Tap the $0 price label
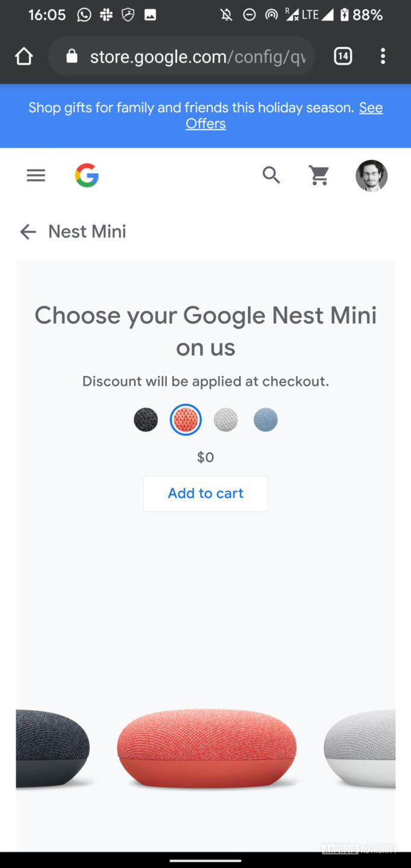The width and height of the screenshot is (411, 868). pos(205,457)
